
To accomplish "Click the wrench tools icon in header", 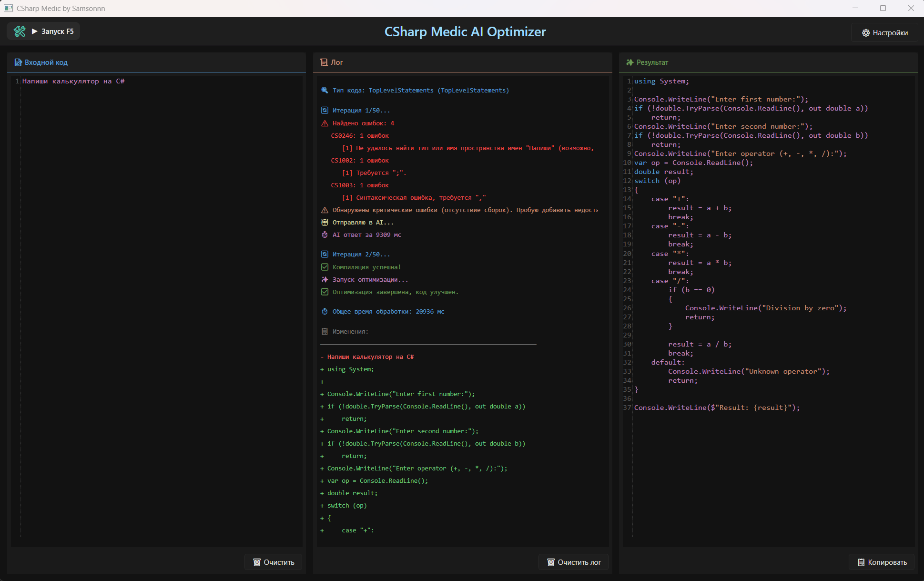I will (20, 31).
